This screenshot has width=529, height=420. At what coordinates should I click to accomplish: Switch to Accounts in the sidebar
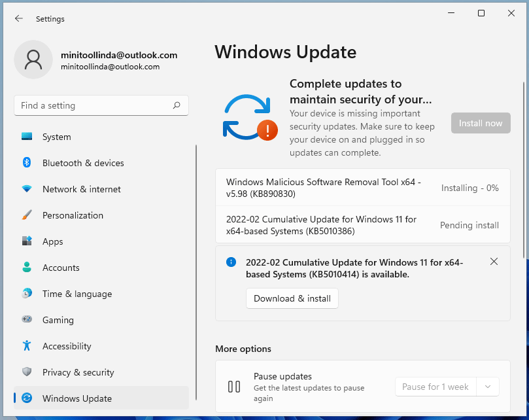coord(27,268)
